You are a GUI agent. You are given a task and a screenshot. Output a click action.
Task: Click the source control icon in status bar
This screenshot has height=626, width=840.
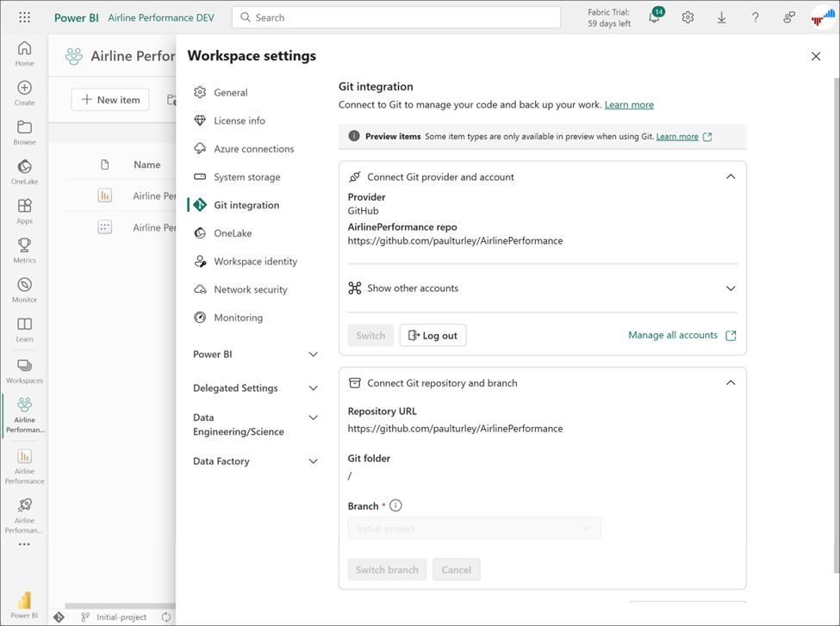(x=59, y=617)
